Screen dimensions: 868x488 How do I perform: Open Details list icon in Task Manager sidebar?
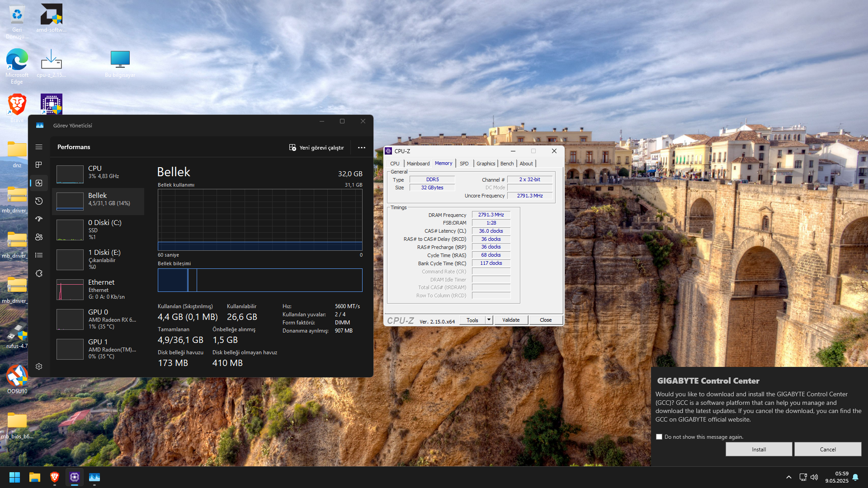click(x=39, y=255)
